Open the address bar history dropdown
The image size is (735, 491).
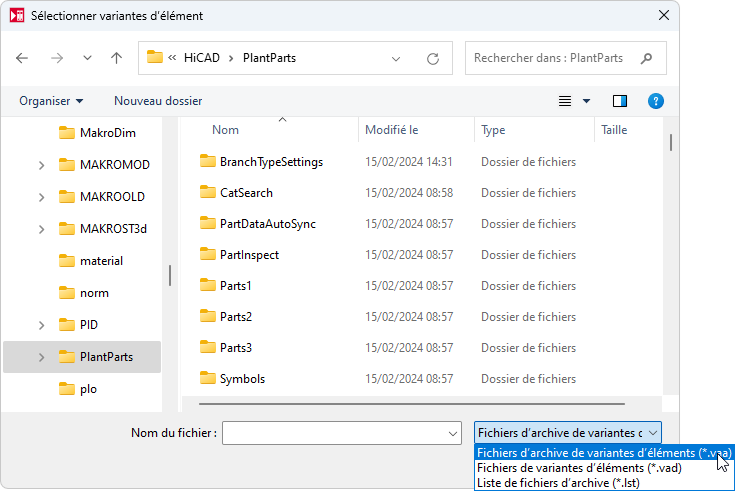pos(396,58)
